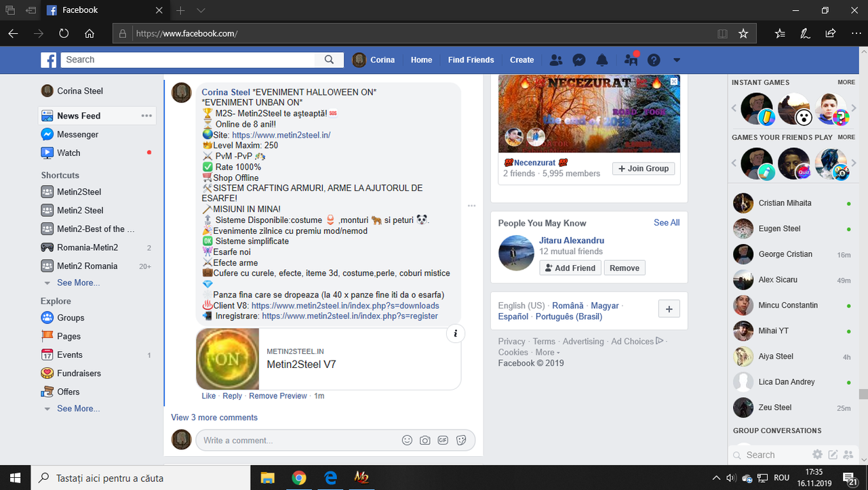Click the Home tab in the top bar

pos(421,60)
